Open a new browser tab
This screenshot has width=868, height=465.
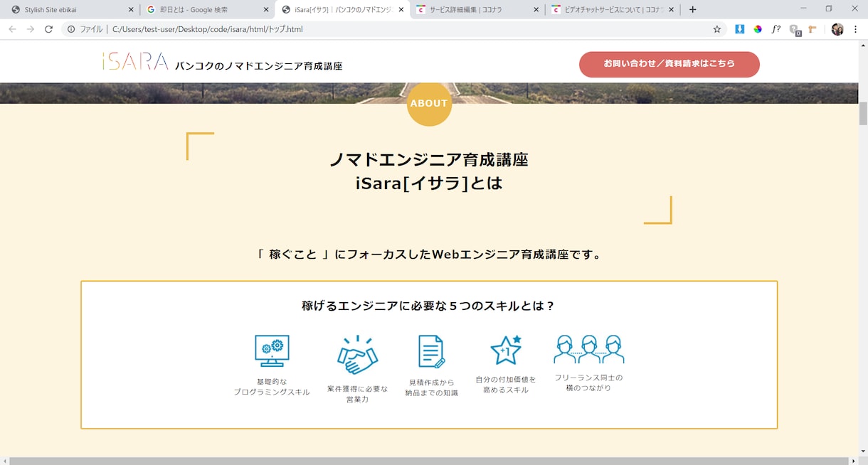click(x=693, y=10)
